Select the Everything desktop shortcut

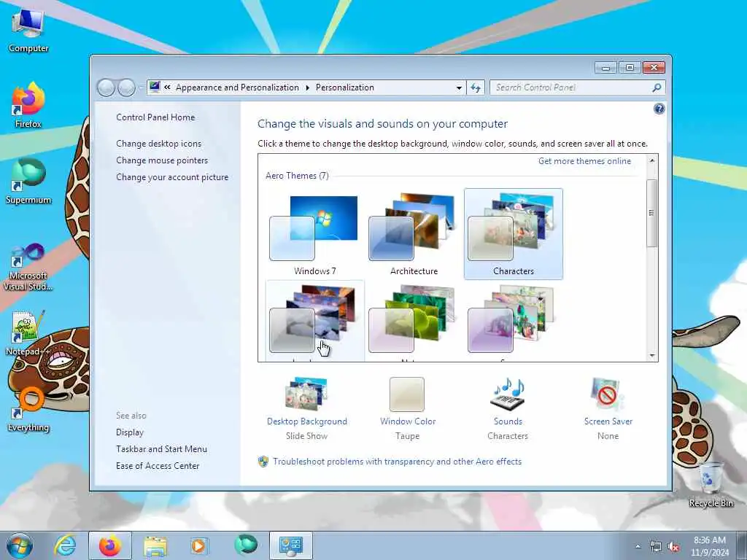(28, 410)
